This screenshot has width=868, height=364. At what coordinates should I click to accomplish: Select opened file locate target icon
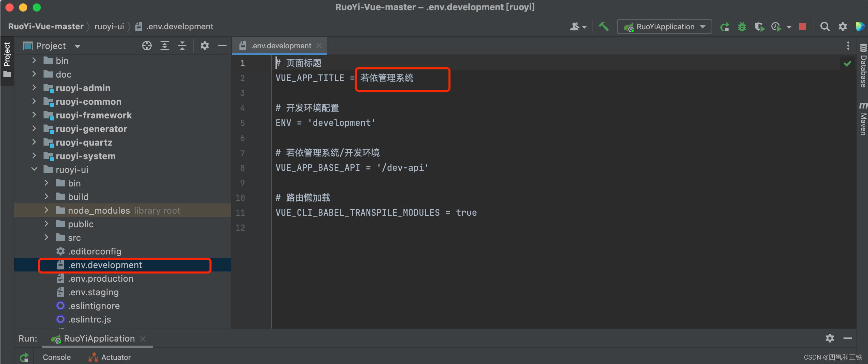point(147,46)
